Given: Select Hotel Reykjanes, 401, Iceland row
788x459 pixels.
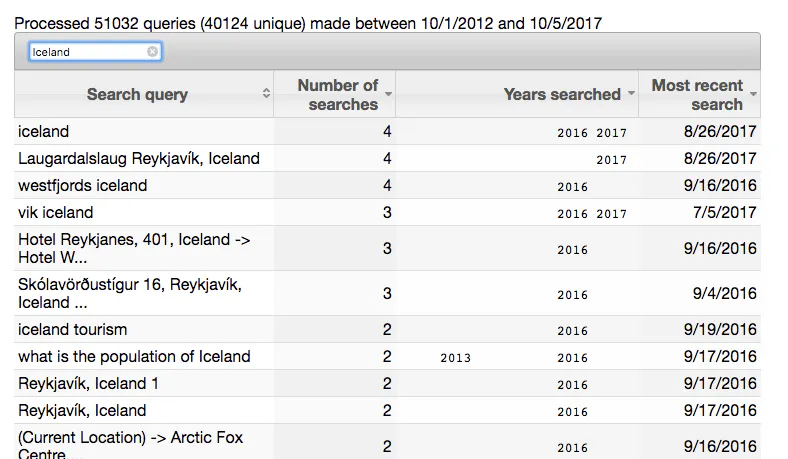Looking at the screenshot, I should click(x=387, y=248).
